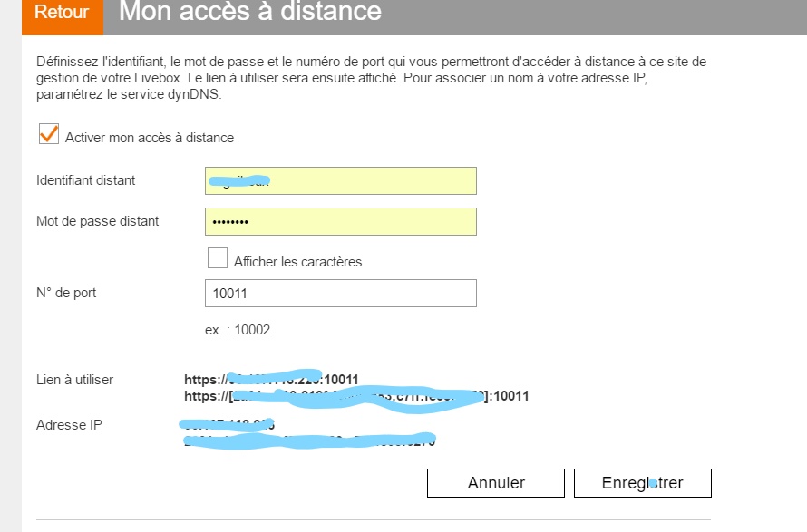Click the Mon accès à distance page title

click(x=250, y=13)
